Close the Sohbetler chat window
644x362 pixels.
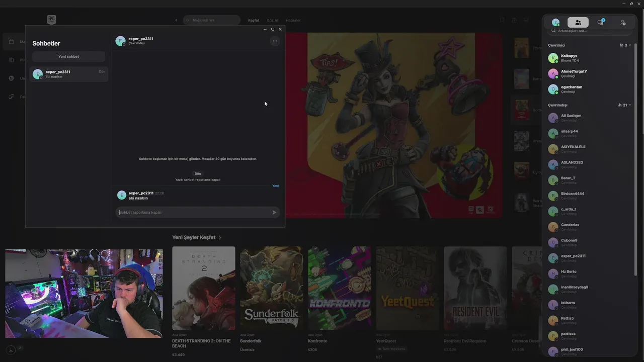click(280, 29)
